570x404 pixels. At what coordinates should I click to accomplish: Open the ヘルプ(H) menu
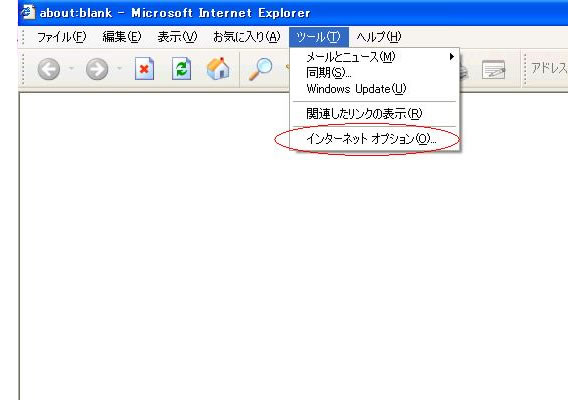pyautogui.click(x=379, y=37)
